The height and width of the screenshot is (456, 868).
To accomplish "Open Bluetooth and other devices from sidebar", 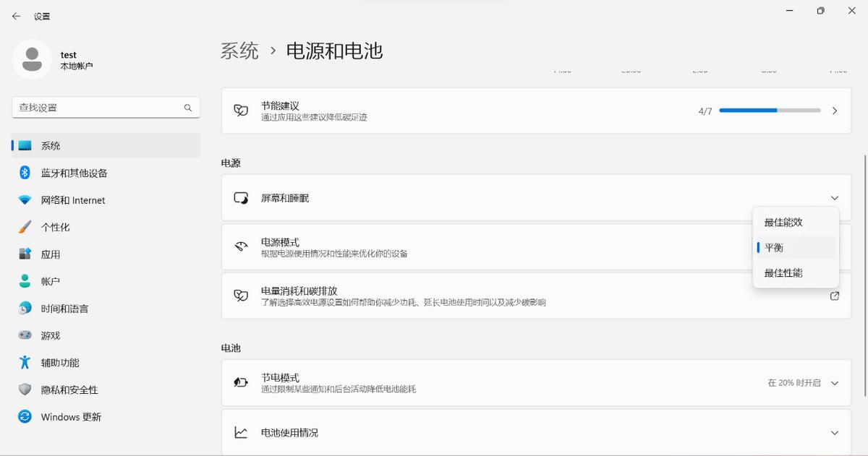I will pyautogui.click(x=21, y=173).
